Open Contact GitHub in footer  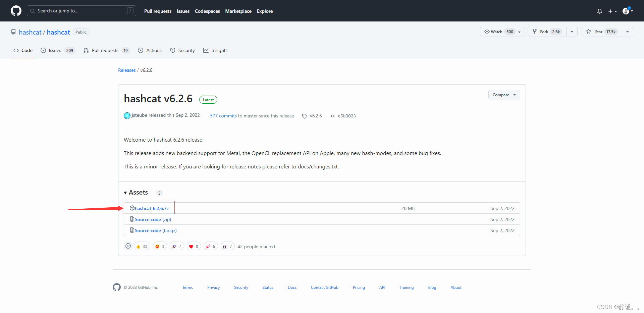click(324, 288)
